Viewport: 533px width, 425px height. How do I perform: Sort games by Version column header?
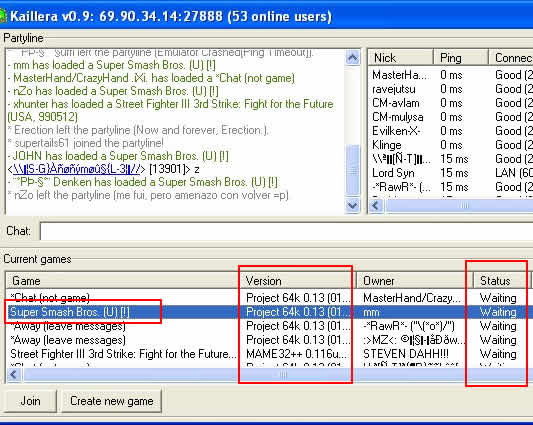click(298, 281)
